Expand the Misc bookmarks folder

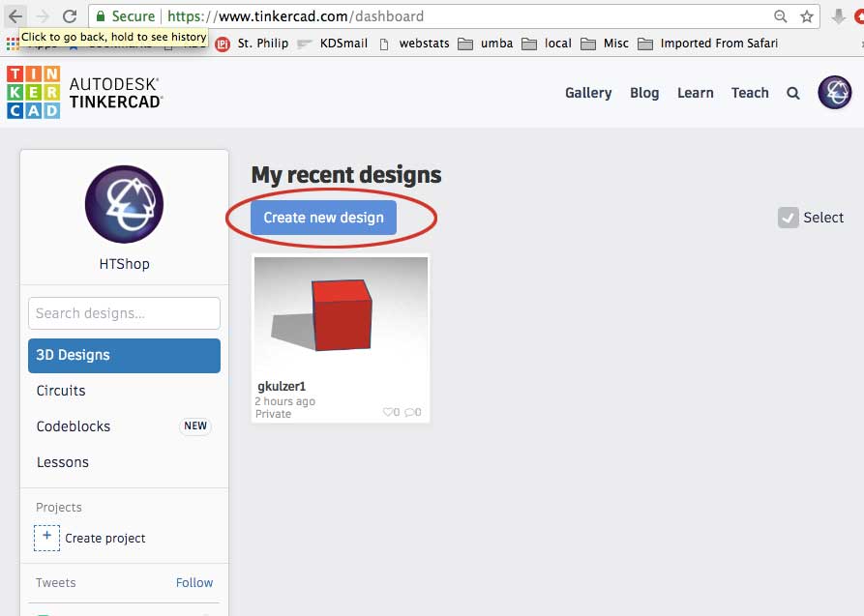(x=605, y=44)
